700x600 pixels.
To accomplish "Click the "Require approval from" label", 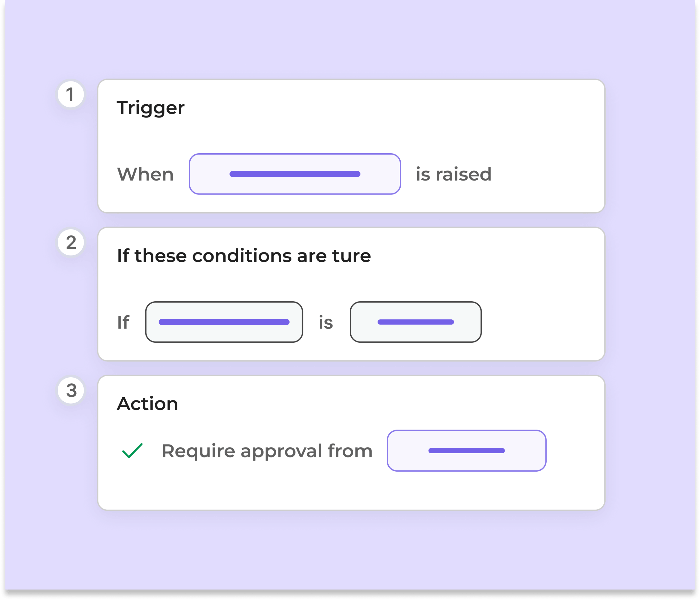I will pos(267,451).
